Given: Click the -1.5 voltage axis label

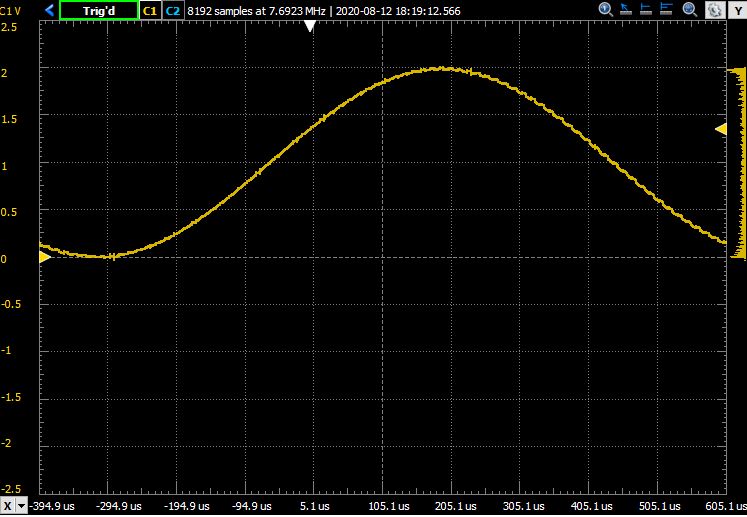Looking at the screenshot, I should click(x=10, y=397).
